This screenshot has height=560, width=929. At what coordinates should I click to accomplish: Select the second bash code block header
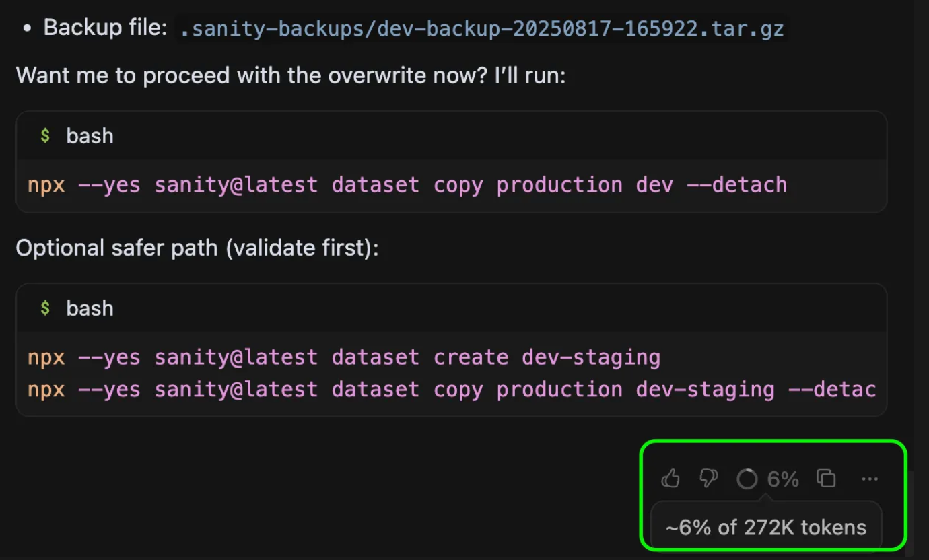(451, 308)
